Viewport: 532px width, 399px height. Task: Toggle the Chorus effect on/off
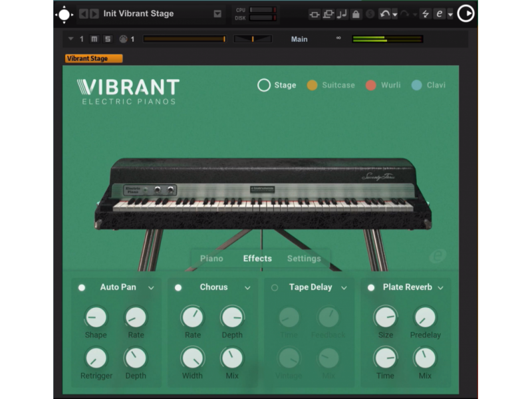point(178,288)
